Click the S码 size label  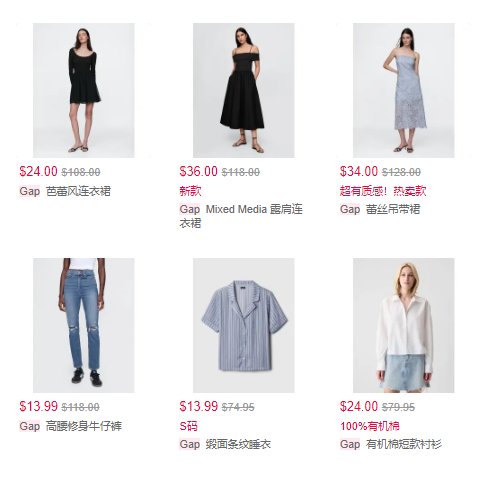click(188, 426)
